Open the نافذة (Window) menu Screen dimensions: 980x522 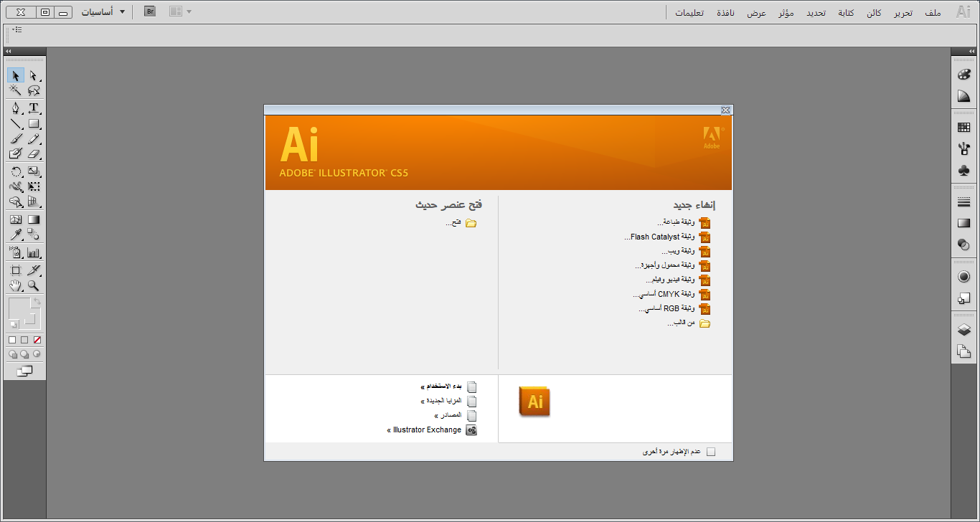(x=725, y=13)
